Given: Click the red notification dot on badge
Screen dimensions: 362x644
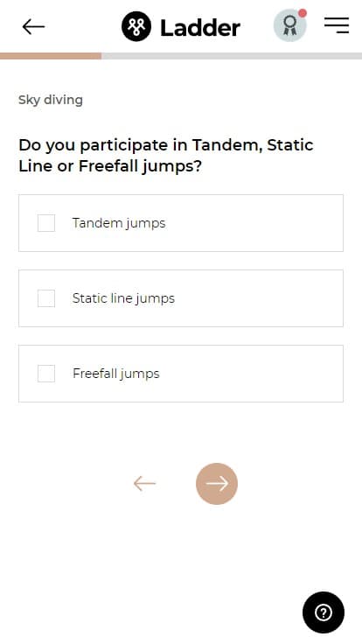Looking at the screenshot, I should [x=303, y=13].
